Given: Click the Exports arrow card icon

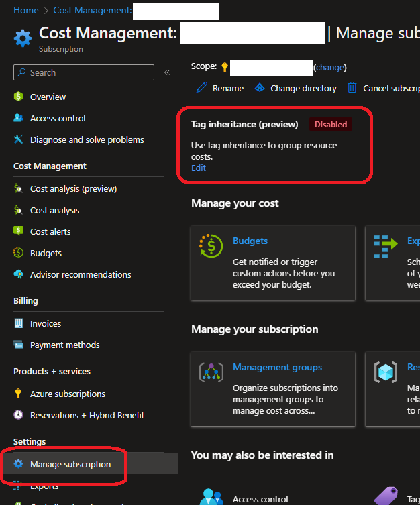Looking at the screenshot, I should tap(386, 247).
